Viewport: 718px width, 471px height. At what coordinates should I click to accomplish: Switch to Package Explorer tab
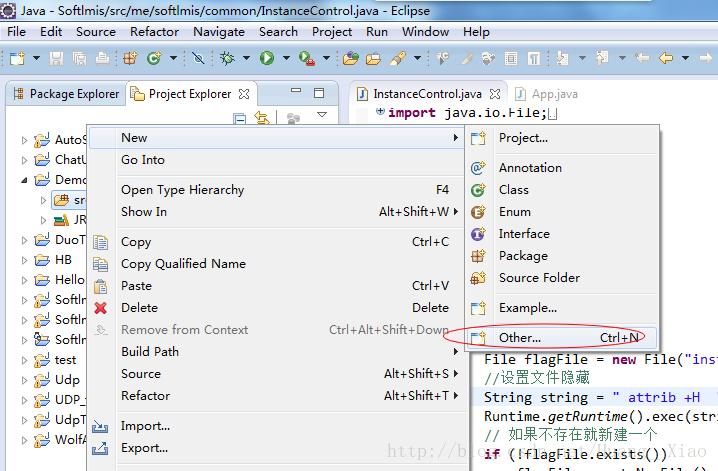point(67,94)
